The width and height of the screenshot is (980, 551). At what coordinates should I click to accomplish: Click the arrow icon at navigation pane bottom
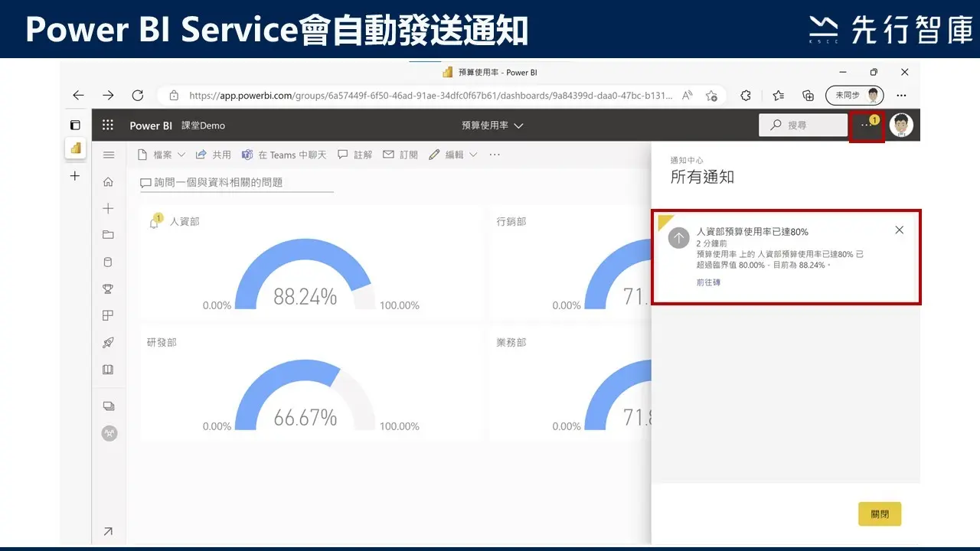[x=108, y=531]
